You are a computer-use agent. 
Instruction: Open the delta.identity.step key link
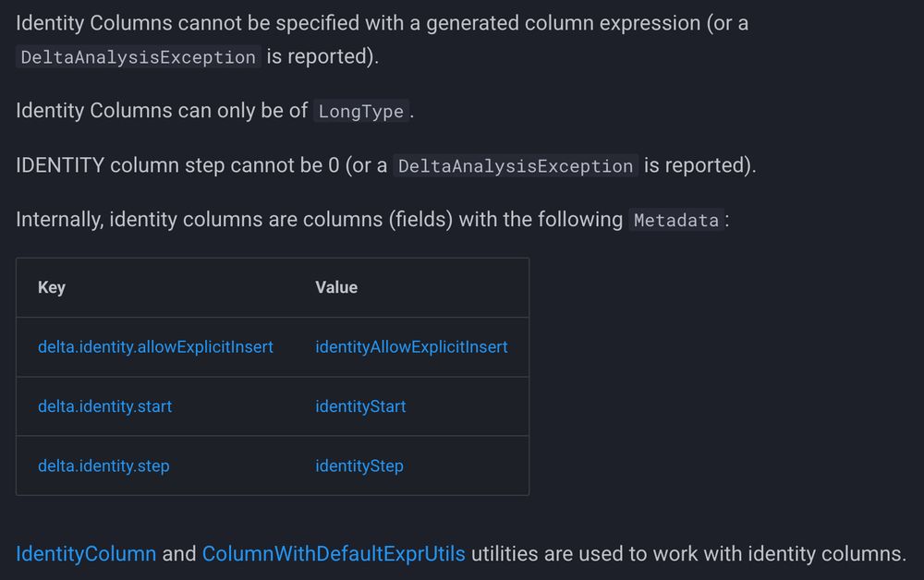(x=103, y=465)
